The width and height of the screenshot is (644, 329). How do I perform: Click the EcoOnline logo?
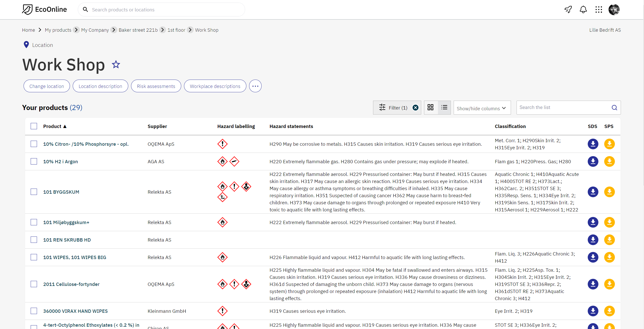[44, 10]
